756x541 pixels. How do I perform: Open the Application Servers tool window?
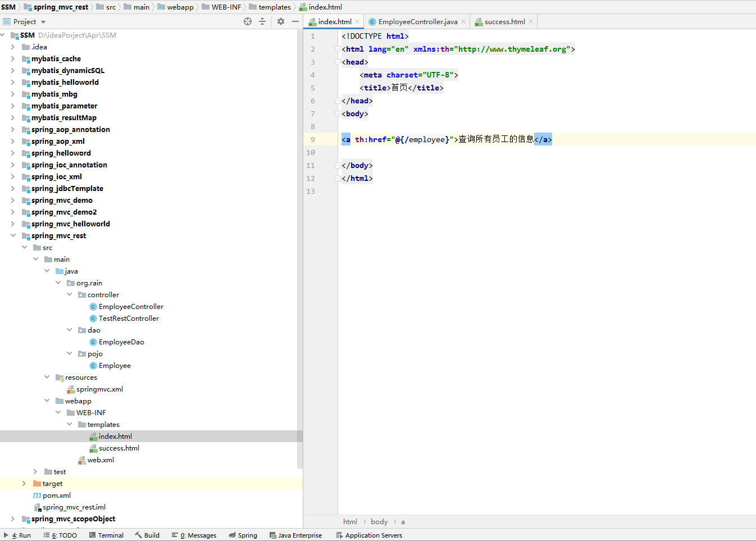(370, 535)
